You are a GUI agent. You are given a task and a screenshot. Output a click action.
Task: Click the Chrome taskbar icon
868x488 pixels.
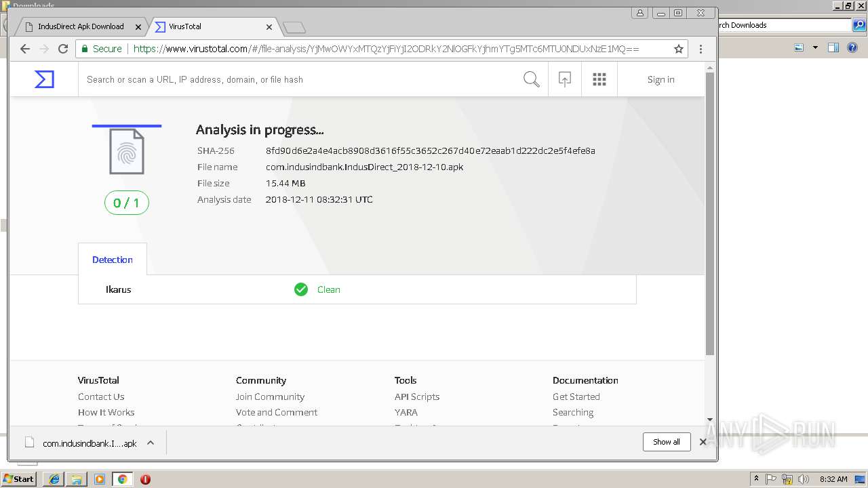point(122,479)
